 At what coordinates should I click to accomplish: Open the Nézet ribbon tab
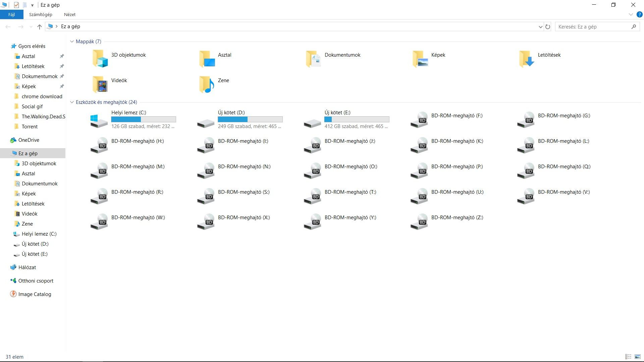70,14
